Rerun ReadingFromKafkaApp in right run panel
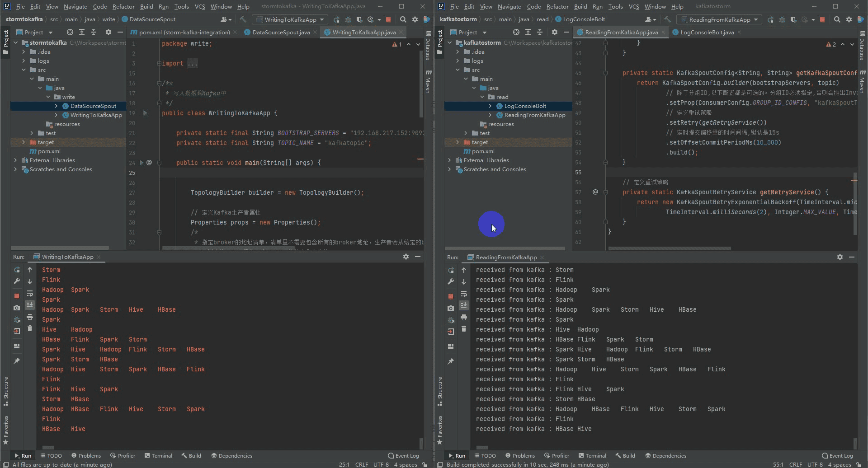The image size is (868, 468). point(451,270)
